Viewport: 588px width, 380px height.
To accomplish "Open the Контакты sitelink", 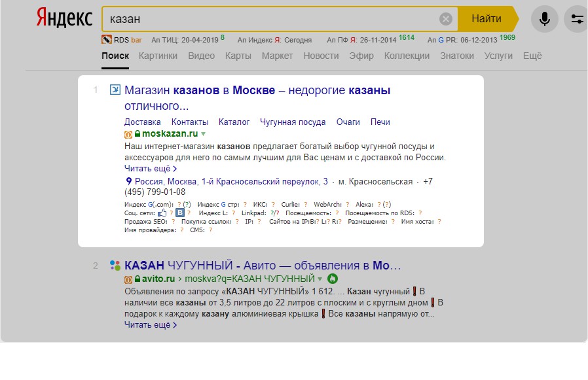I will click(190, 122).
